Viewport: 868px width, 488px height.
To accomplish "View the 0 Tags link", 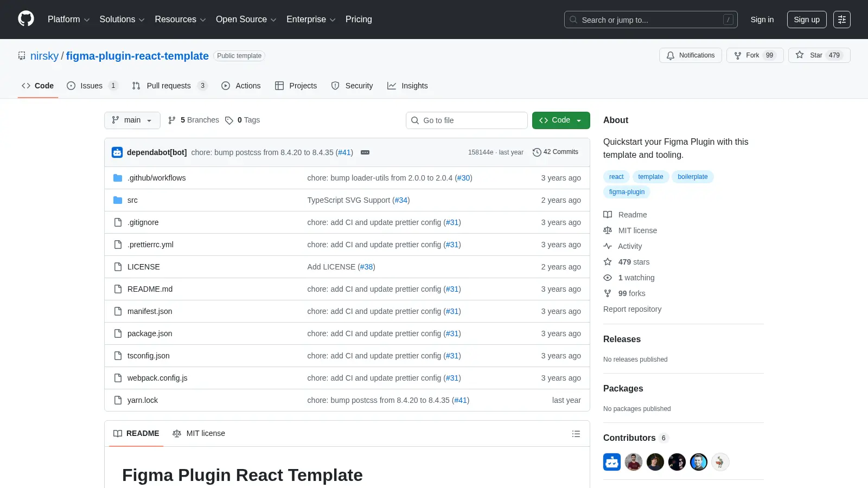I will (242, 120).
